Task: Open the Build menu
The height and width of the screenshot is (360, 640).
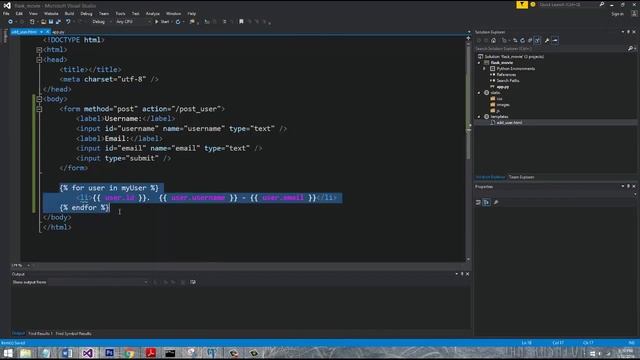Action: pos(69,13)
